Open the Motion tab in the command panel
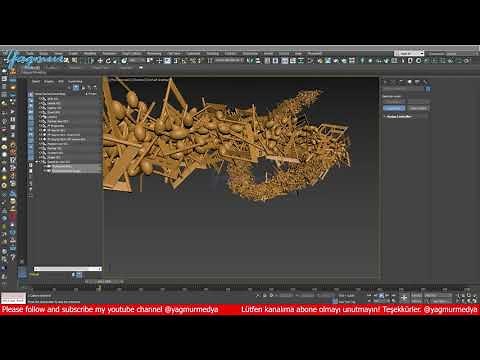Image resolution: width=480 pixels, height=360 pixels. (410, 82)
